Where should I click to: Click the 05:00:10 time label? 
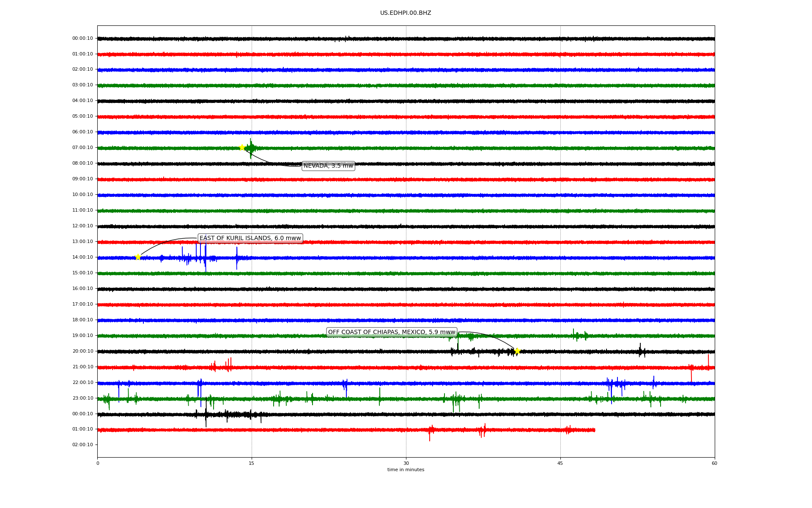pos(82,116)
